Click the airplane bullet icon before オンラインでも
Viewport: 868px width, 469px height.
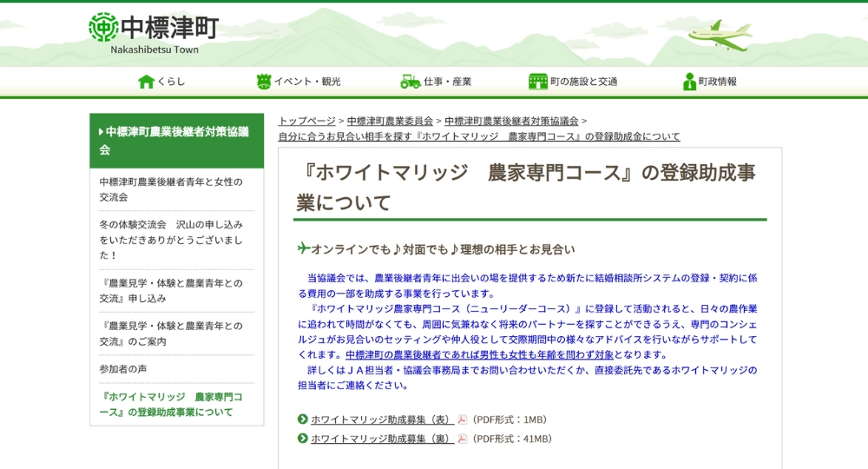(303, 248)
